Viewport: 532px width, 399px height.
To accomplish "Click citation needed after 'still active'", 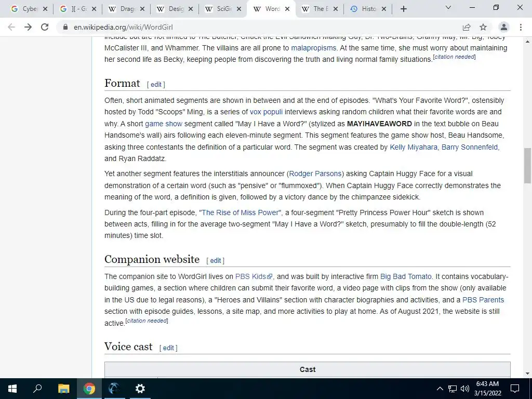I will pyautogui.click(x=147, y=321).
